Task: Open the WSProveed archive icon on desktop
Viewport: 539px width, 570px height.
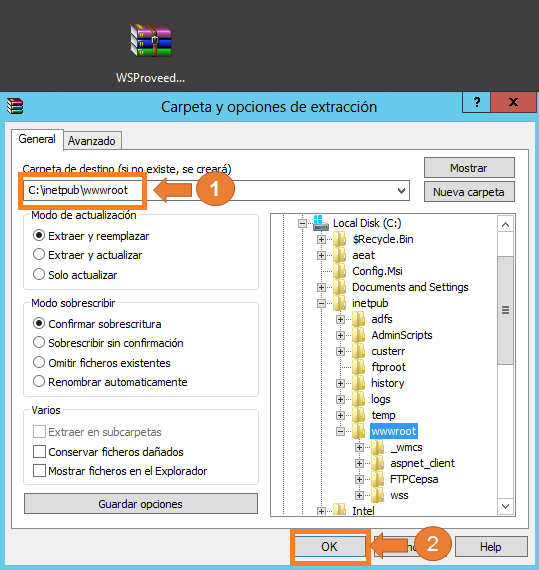Action: pyautogui.click(x=150, y=41)
